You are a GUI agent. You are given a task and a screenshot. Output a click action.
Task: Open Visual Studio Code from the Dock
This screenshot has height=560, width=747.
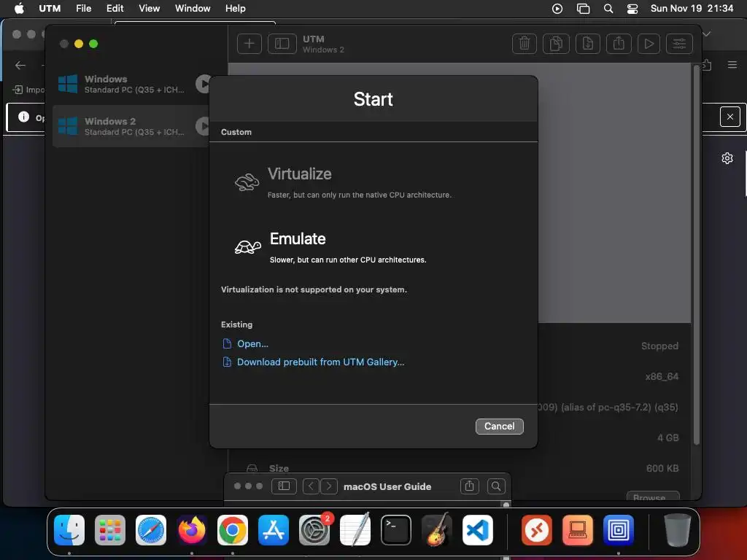click(477, 530)
